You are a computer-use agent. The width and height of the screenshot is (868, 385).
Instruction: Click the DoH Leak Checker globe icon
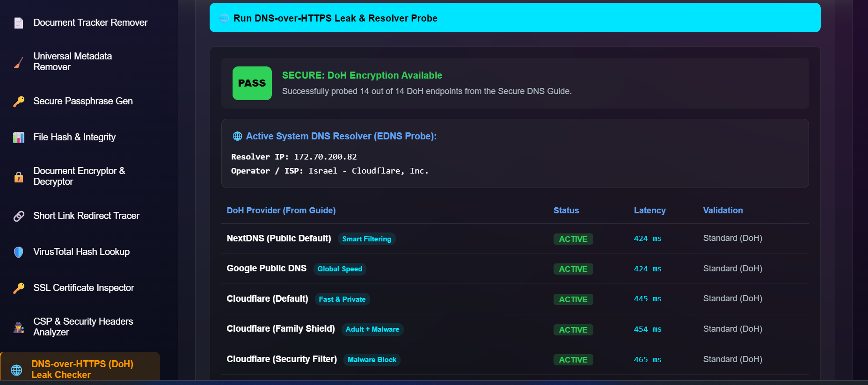click(16, 370)
